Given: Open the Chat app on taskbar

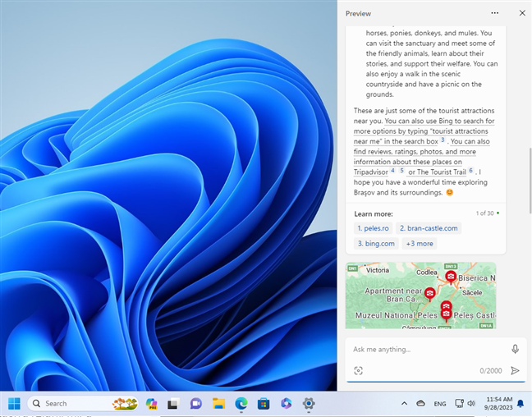Looking at the screenshot, I should pyautogui.click(x=195, y=403).
